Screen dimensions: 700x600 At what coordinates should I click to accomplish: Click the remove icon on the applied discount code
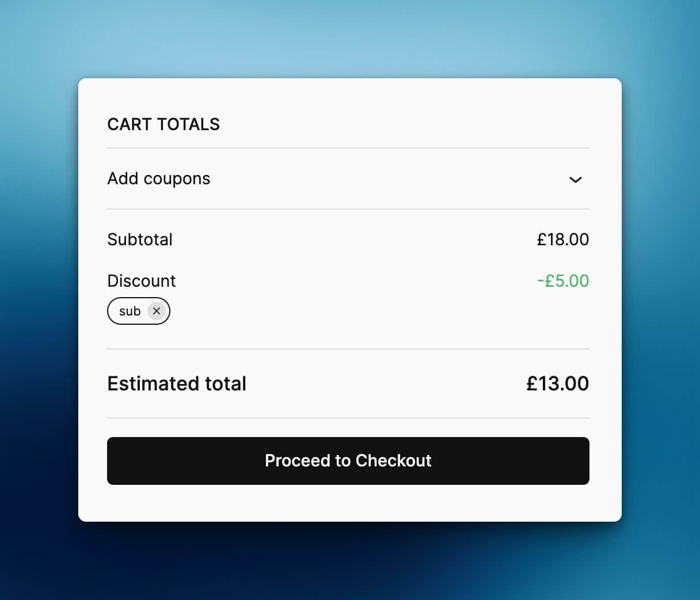[156, 311]
